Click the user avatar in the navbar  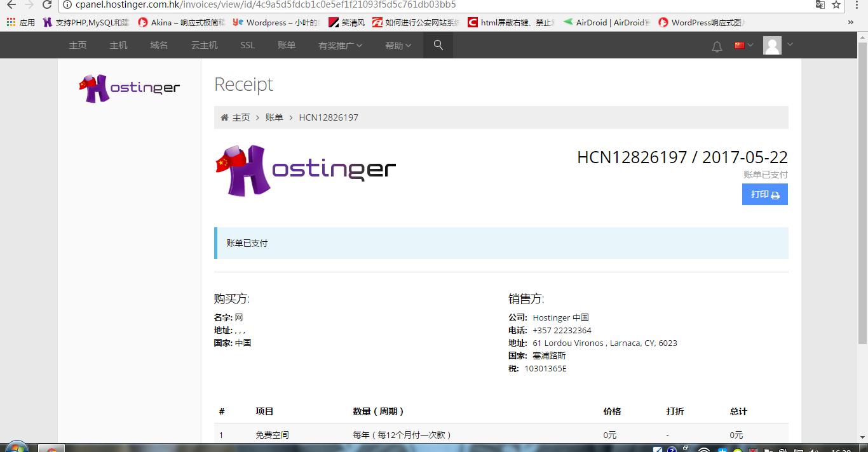pos(773,45)
